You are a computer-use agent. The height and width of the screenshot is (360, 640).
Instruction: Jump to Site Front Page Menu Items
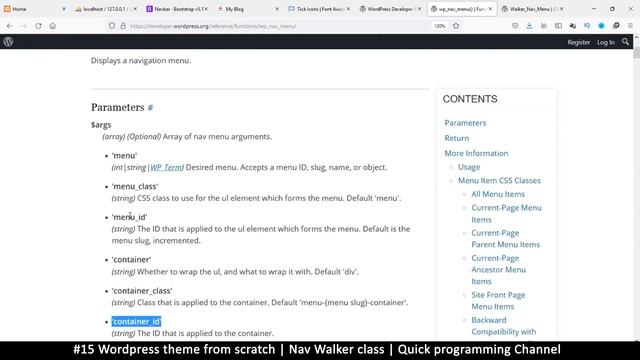(498, 301)
